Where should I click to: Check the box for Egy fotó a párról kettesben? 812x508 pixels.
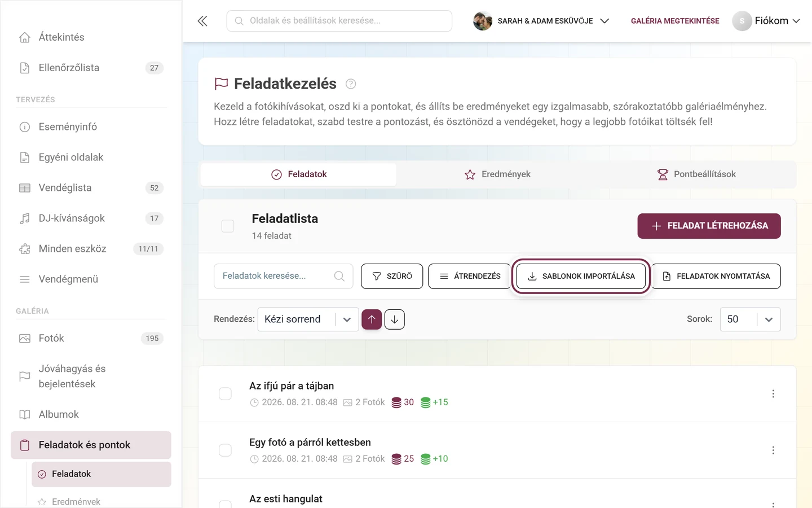click(x=225, y=450)
